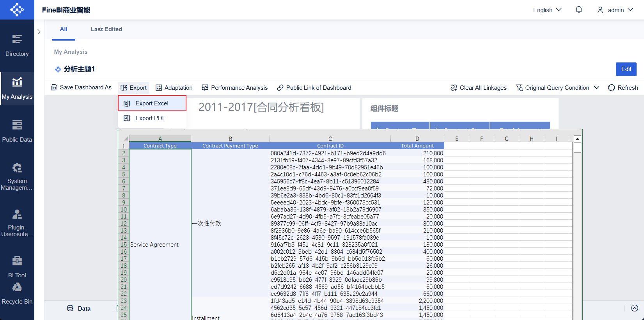The width and height of the screenshot is (644, 320).
Task: Click the Edit button
Action: tap(626, 69)
